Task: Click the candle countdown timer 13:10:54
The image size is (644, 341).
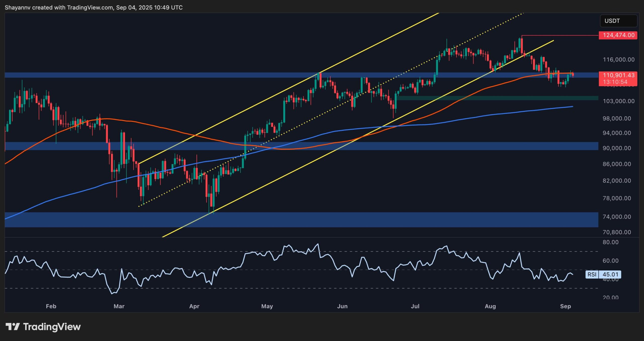Action: tap(616, 82)
